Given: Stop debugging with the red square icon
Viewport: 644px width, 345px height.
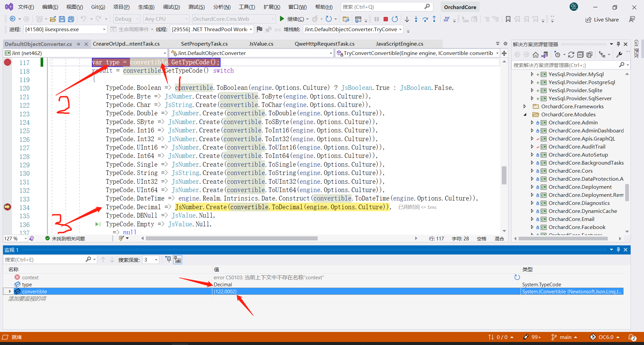Looking at the screenshot, I should (x=386, y=19).
